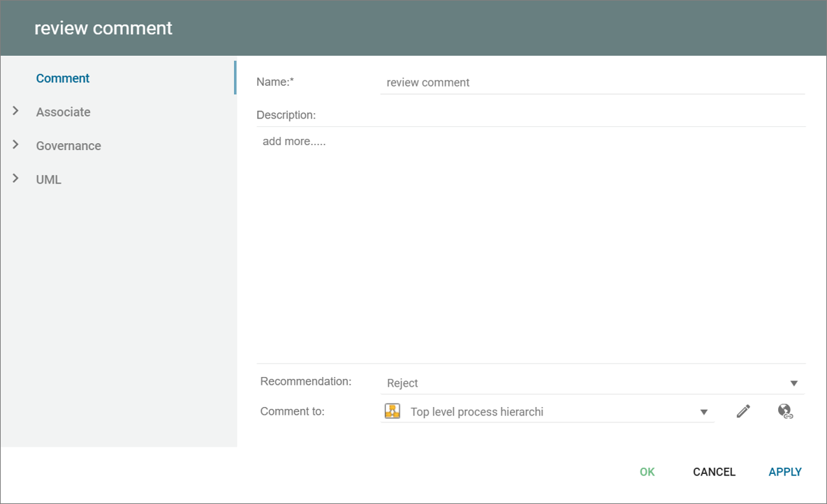Open the Comment to dropdown arrow
Image resolution: width=827 pixels, height=504 pixels.
tap(704, 412)
